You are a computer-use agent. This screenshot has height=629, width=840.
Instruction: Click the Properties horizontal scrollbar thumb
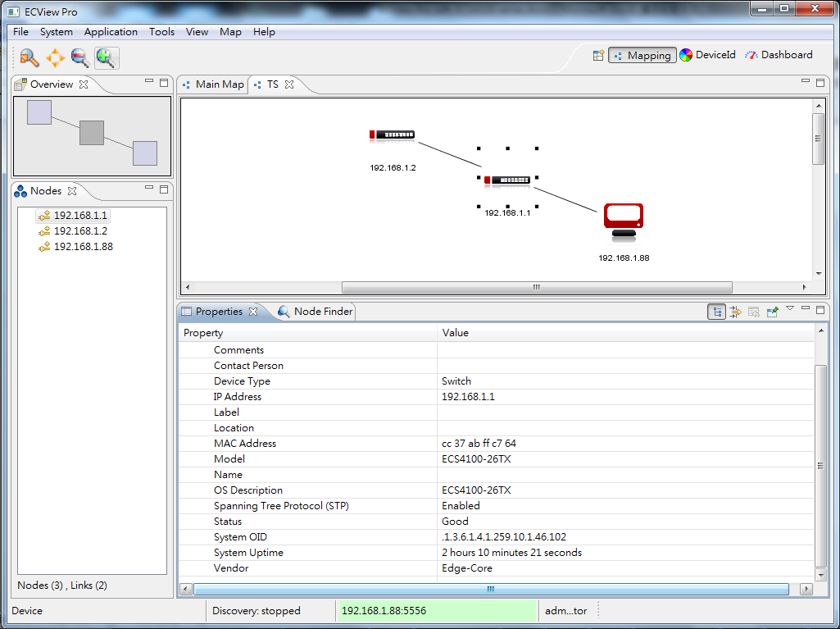click(491, 590)
